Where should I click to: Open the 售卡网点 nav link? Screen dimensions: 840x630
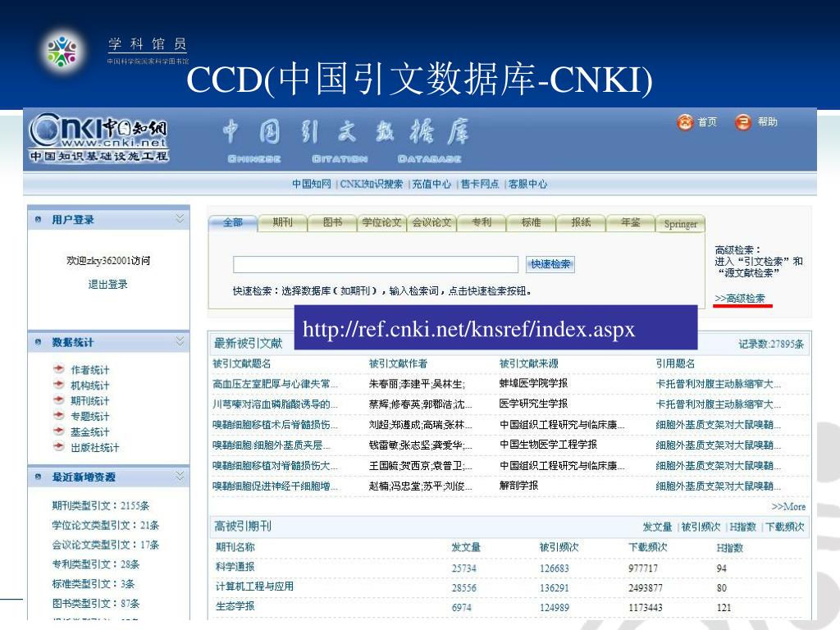(x=479, y=184)
